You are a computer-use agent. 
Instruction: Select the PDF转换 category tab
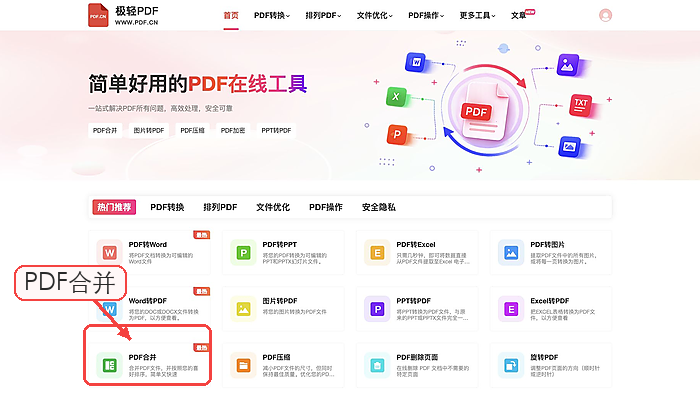click(x=167, y=207)
